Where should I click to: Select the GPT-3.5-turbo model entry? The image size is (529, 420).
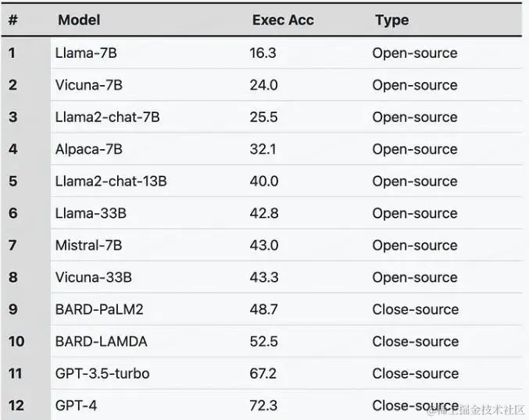click(x=102, y=373)
